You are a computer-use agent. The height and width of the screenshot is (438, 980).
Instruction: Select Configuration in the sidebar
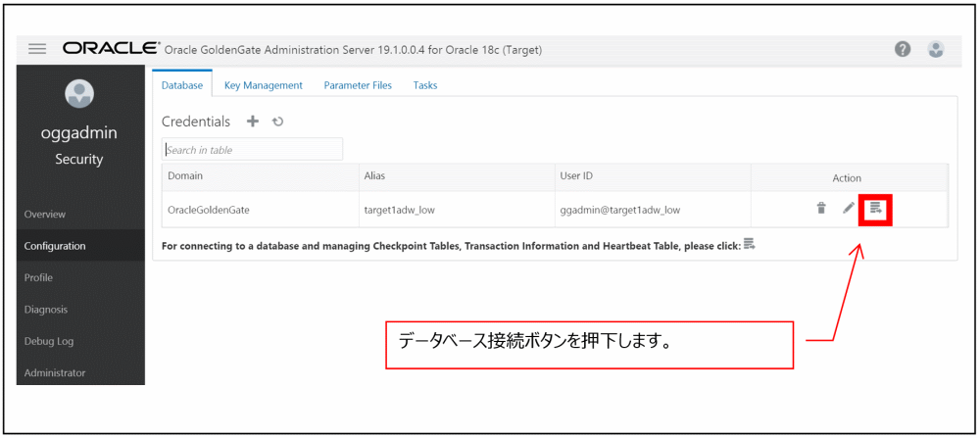[80, 246]
